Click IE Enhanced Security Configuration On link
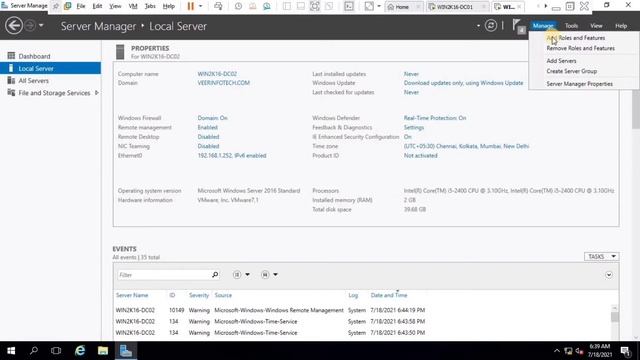Screen dimensions: 640x360 [x=408, y=137]
